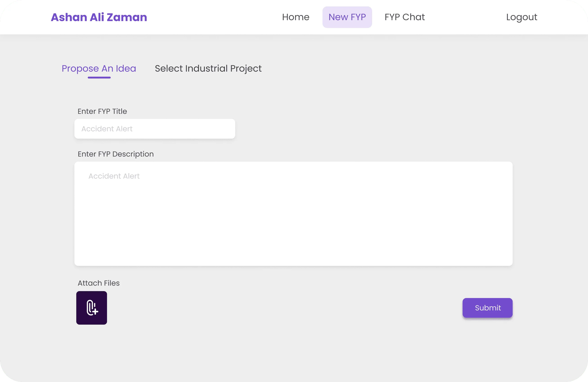This screenshot has width=588, height=382.
Task: Click Logout at the top right
Action: 521,17
